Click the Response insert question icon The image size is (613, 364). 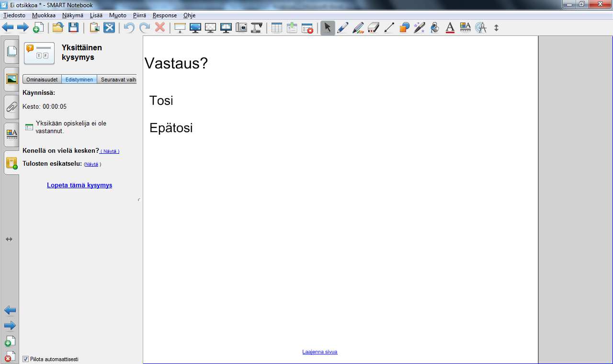292,27
